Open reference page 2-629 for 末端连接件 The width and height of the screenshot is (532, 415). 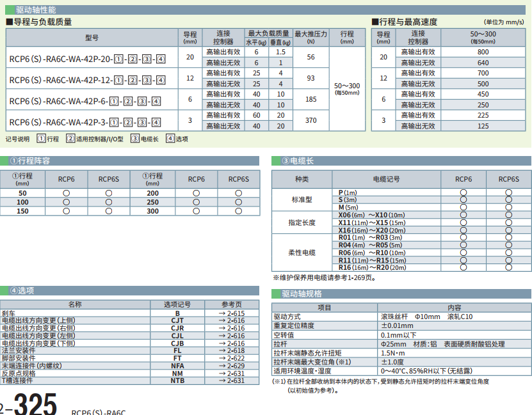pos(232,366)
